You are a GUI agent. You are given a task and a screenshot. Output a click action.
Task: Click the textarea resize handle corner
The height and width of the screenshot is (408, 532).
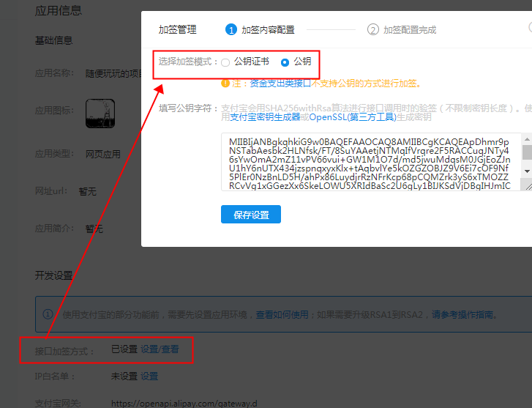[528, 186]
